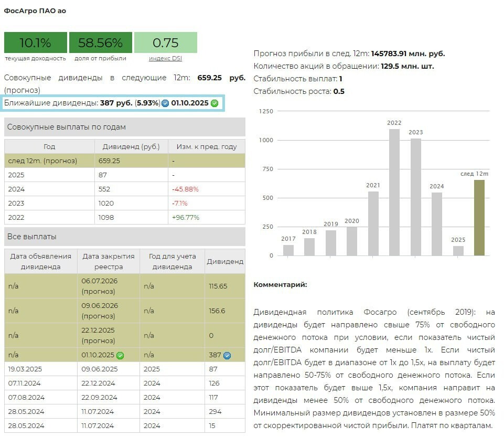This screenshot has height=437, width=504.
Task: Click the Дивиденд (руб.) column header
Action: 131,146
